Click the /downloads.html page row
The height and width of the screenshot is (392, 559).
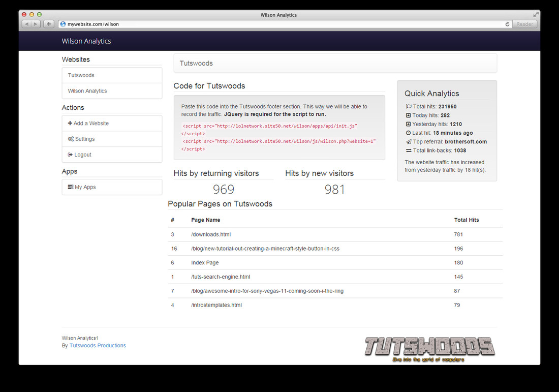point(335,234)
